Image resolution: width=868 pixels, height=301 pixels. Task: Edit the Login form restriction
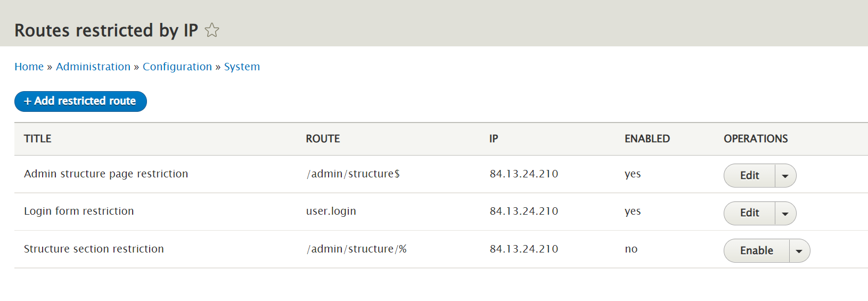pos(749,213)
